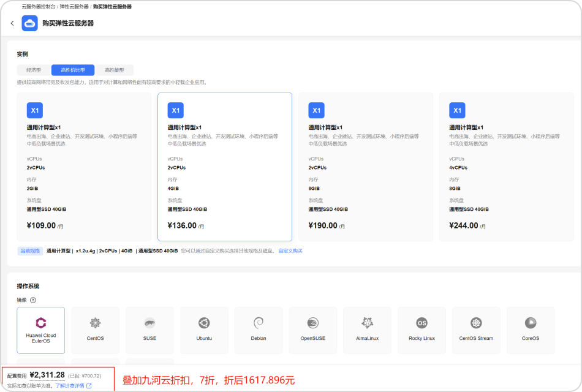582x392 pixels.
Task: Choose the CentOS image icon
Action: point(96,323)
